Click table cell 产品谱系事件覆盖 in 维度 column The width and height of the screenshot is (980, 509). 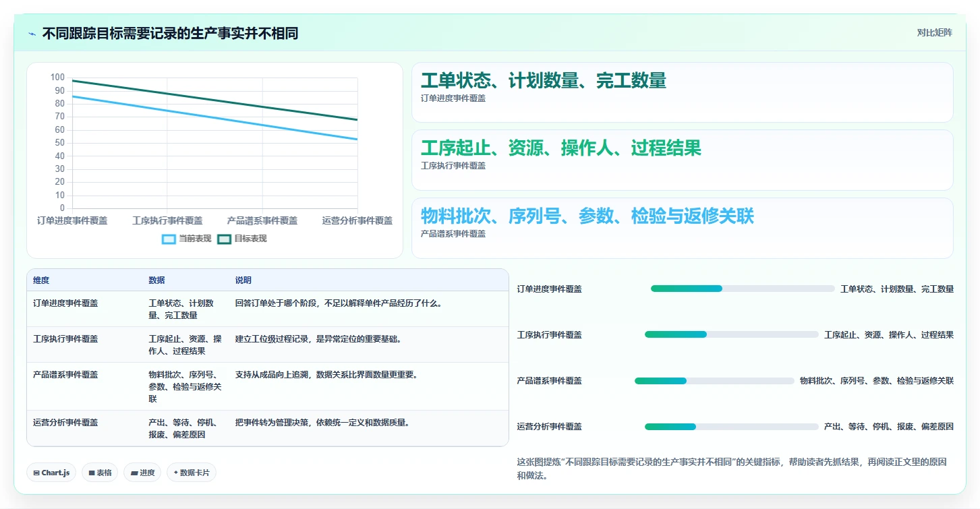point(65,375)
